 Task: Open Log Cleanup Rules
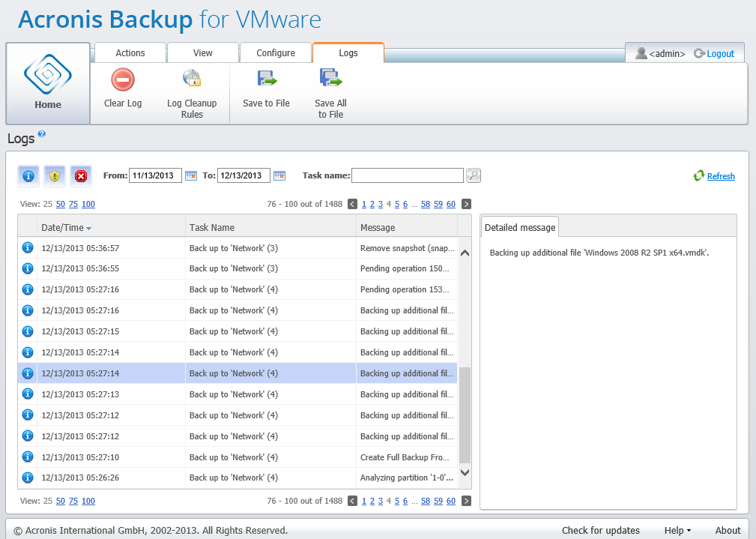pos(192,94)
